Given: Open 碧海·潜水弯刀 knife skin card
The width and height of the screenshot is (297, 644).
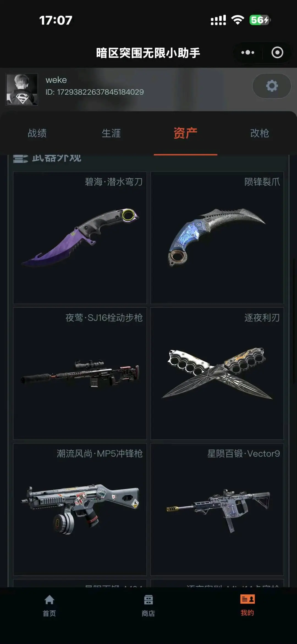Looking at the screenshot, I should click(80, 238).
